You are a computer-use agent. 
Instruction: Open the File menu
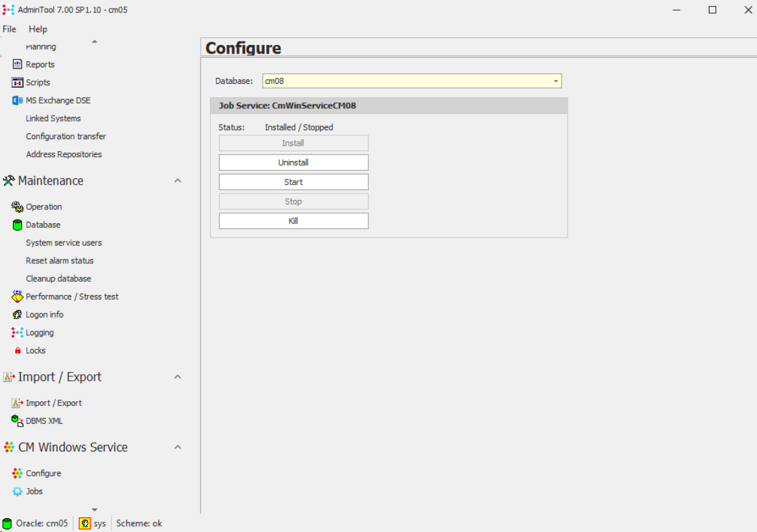tap(9, 29)
